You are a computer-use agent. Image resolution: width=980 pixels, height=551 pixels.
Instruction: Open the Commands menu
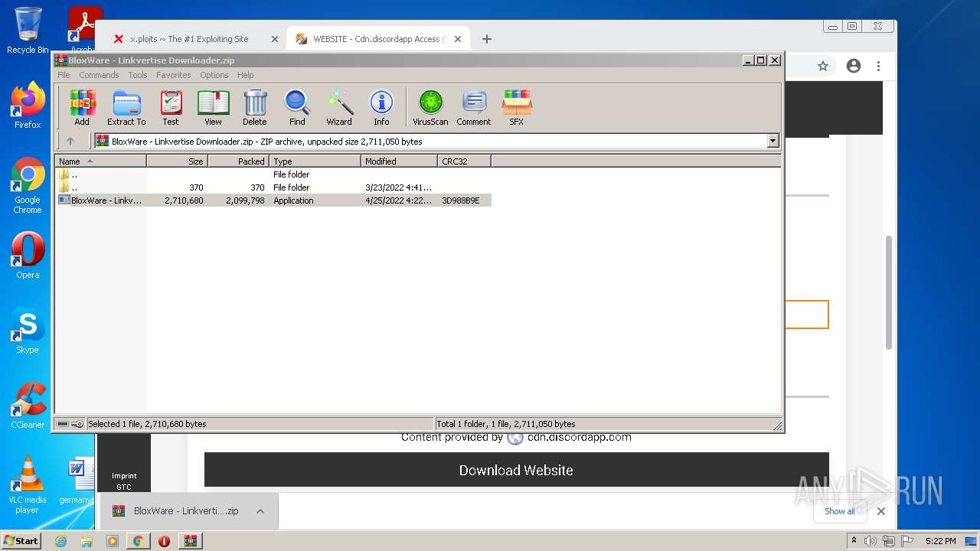pos(99,75)
